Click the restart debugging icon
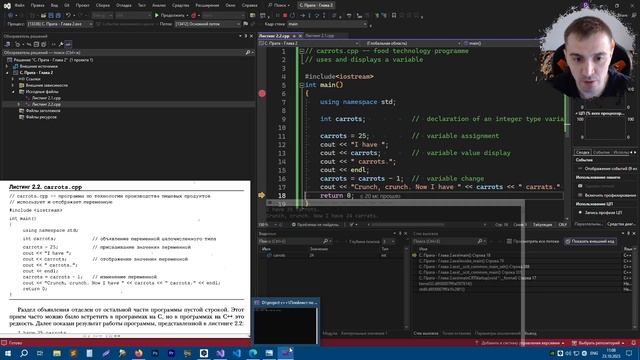This screenshot has height=360, width=640. click(292, 16)
